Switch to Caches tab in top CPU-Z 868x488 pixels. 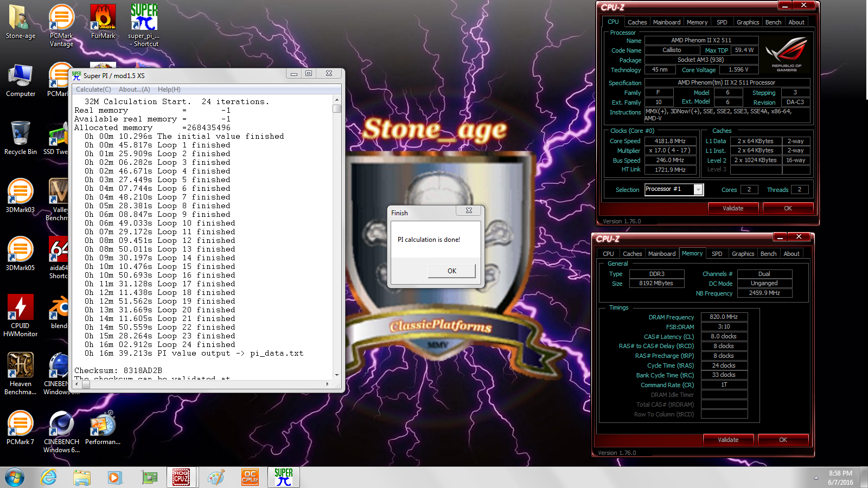pyautogui.click(x=637, y=22)
